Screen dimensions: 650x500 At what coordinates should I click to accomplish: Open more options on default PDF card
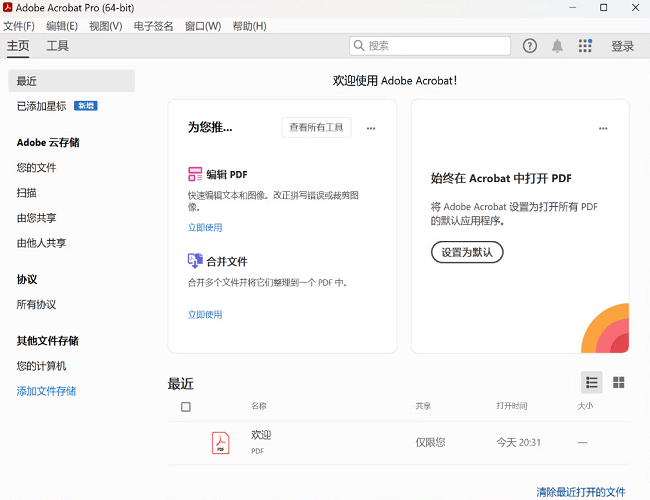point(603,128)
